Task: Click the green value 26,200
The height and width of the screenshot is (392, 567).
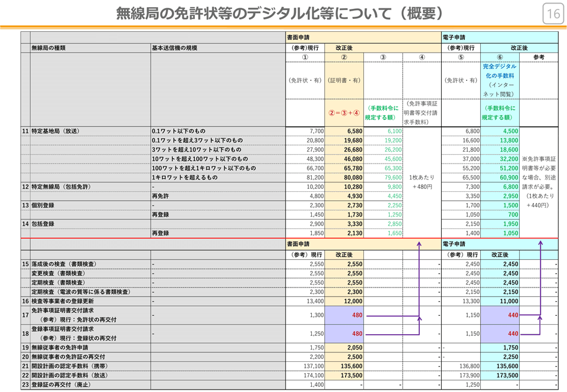Action: (393, 149)
